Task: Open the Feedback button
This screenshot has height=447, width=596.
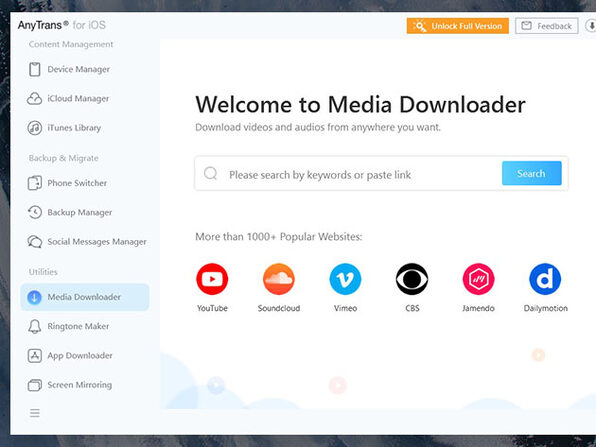Action: coord(547,26)
